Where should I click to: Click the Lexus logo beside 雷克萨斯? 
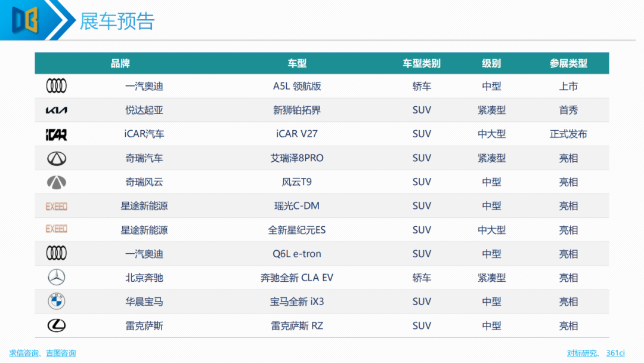tap(56, 325)
